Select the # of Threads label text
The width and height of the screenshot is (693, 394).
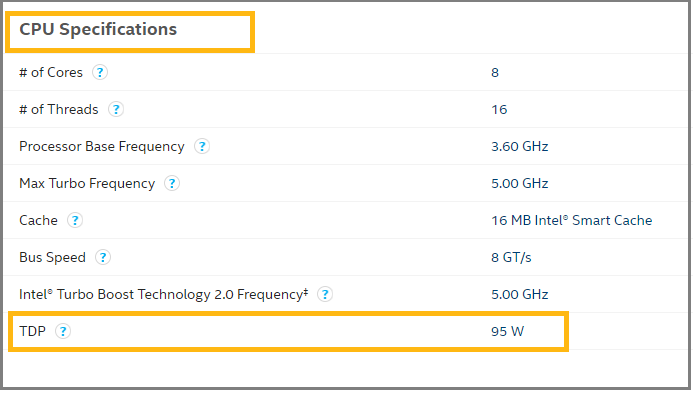click(x=59, y=109)
